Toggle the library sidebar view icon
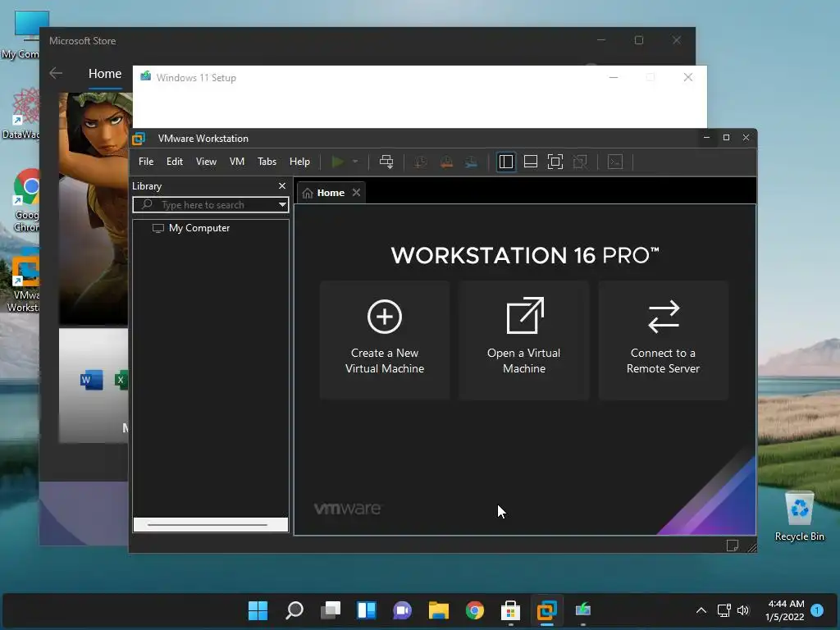 [505, 162]
